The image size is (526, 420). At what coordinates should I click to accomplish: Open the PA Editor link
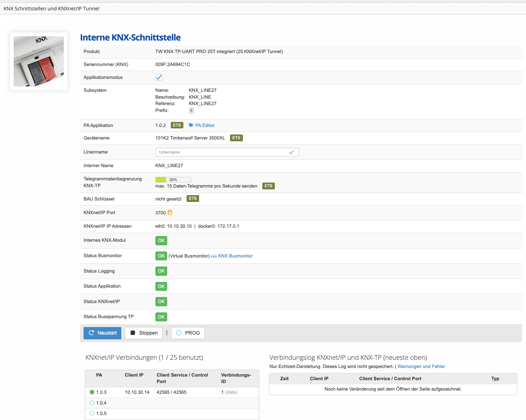pyautogui.click(x=202, y=125)
